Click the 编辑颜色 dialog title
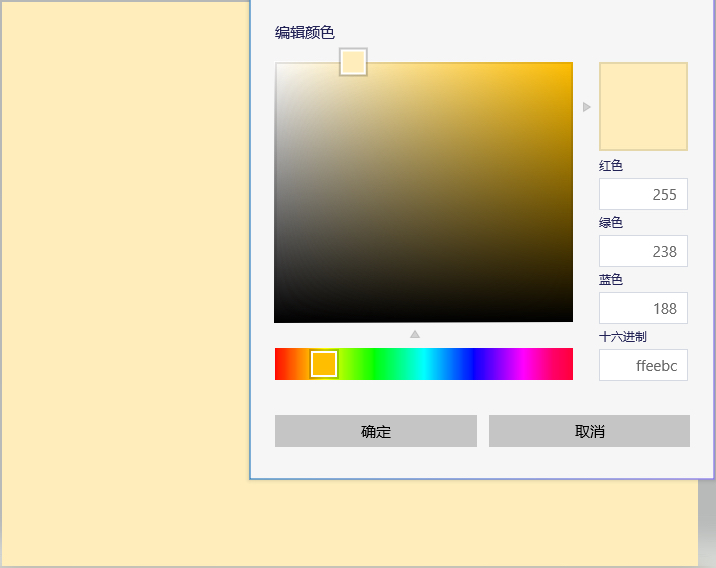 [x=305, y=32]
